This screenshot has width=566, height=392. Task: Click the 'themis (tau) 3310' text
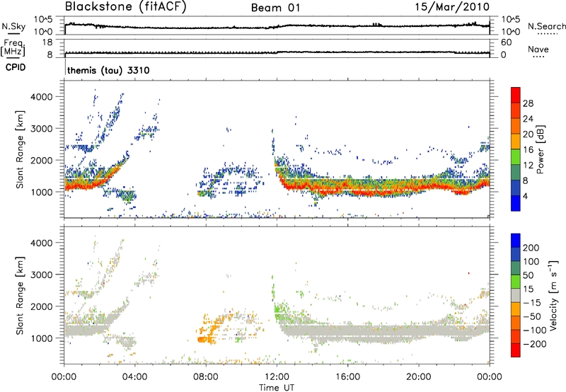(108, 70)
